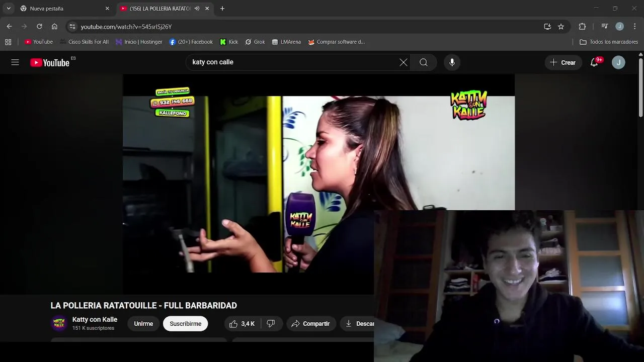
Task: Open the Comprar software bookmark
Action: (x=337, y=42)
